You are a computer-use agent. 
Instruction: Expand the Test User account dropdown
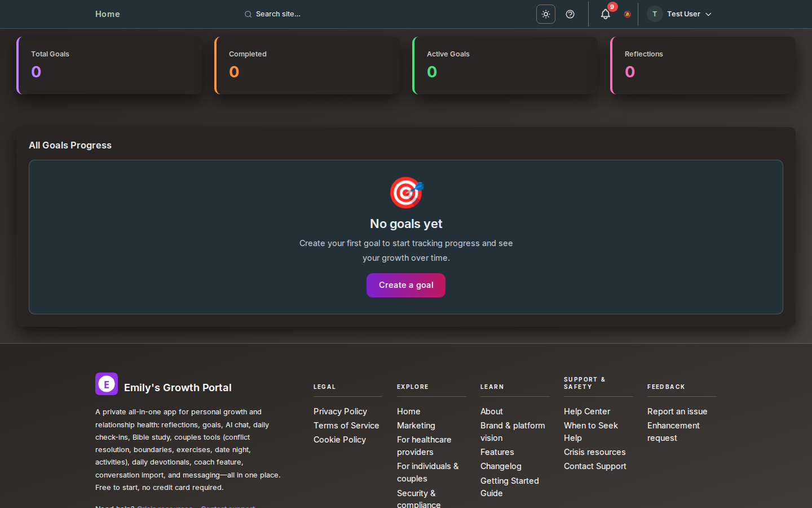[689, 14]
